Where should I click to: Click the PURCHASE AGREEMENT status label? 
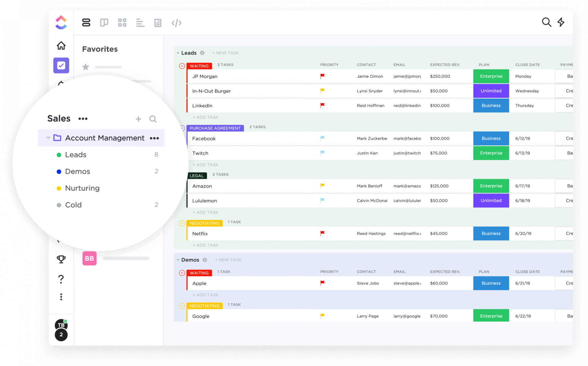(x=215, y=128)
